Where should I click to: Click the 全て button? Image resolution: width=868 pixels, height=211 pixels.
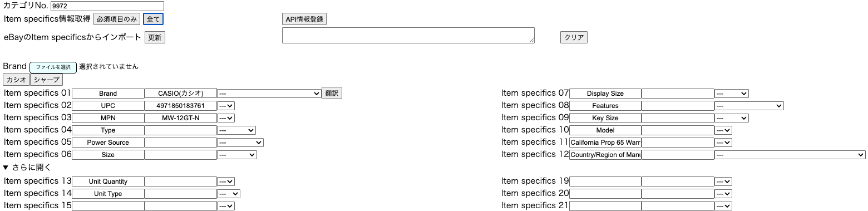153,19
